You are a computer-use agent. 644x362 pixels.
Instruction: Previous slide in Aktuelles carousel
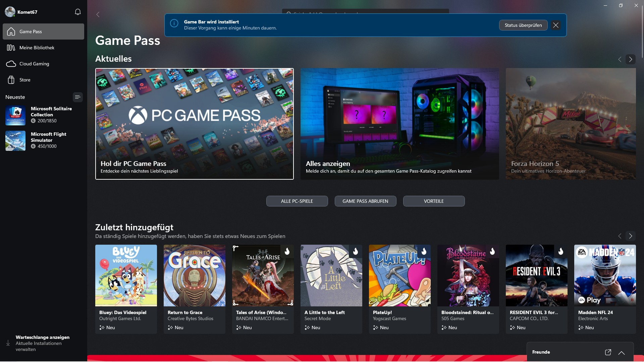620,59
